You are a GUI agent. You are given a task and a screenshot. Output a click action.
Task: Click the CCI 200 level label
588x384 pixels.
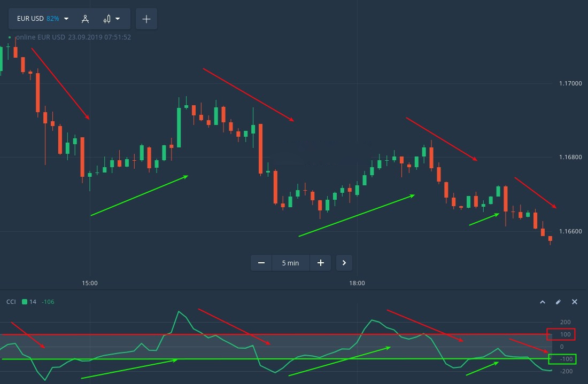tap(565, 322)
